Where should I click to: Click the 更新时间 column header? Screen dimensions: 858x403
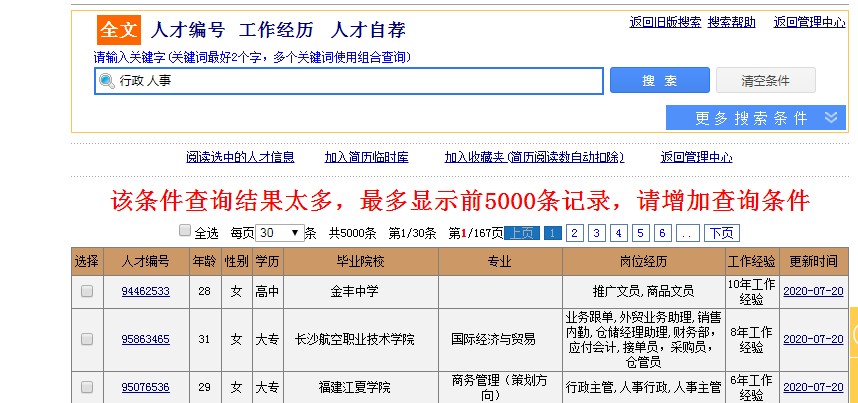point(814,261)
